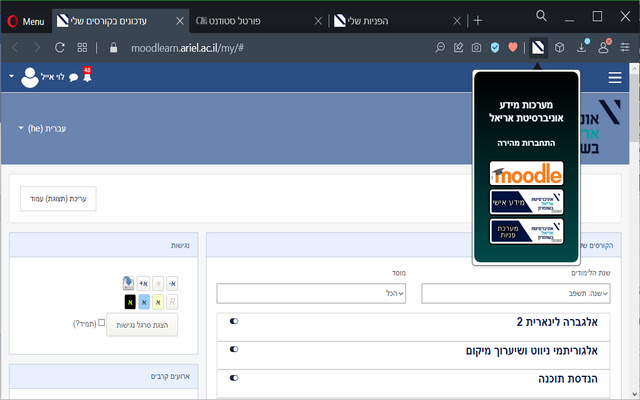Open the notifications bell with 48 badge
640x400 pixels.
click(87, 76)
